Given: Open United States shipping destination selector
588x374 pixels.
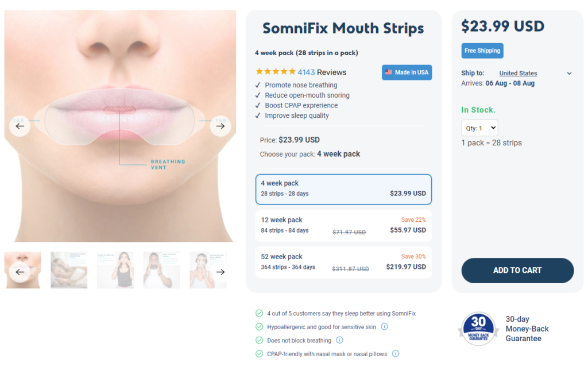Looking at the screenshot, I should 518,73.
